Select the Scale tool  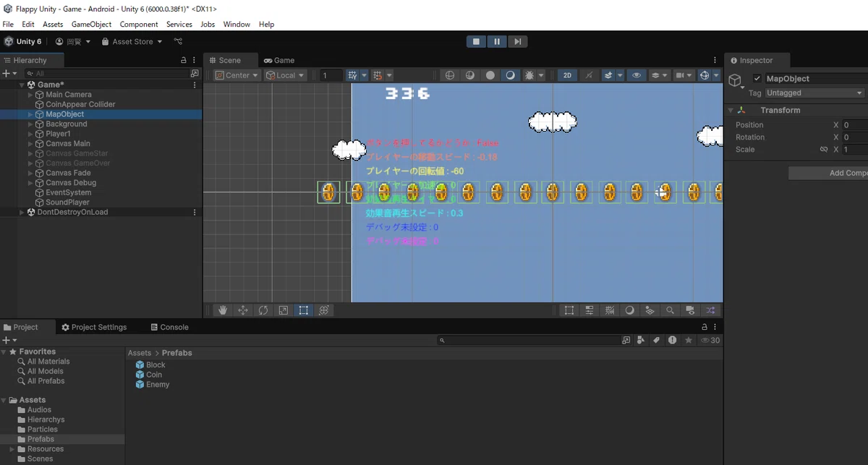click(x=284, y=310)
